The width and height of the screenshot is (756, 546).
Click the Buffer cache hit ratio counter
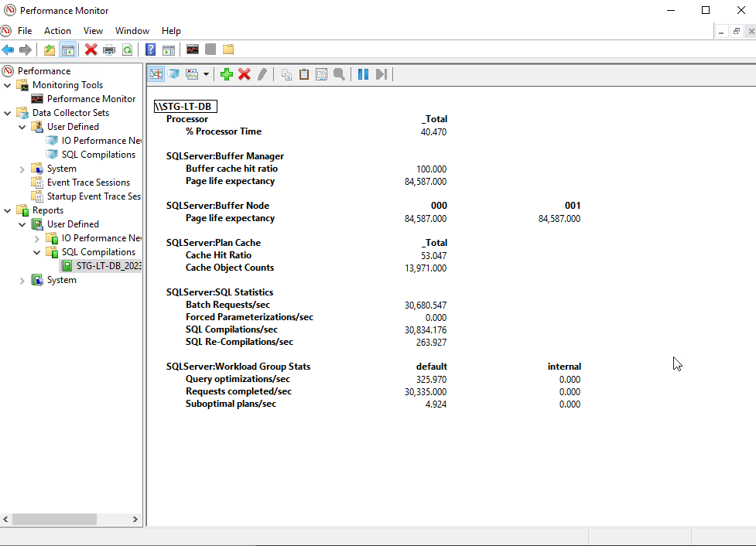(231, 169)
